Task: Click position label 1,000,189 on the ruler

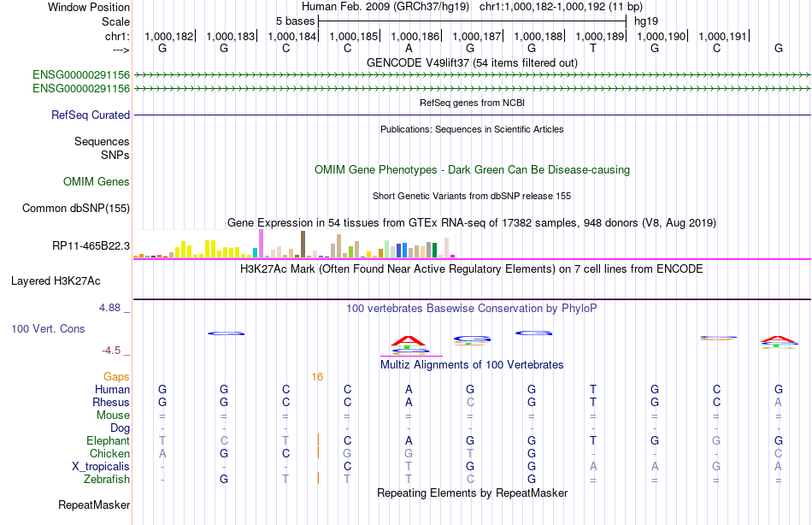Action: coord(600,36)
